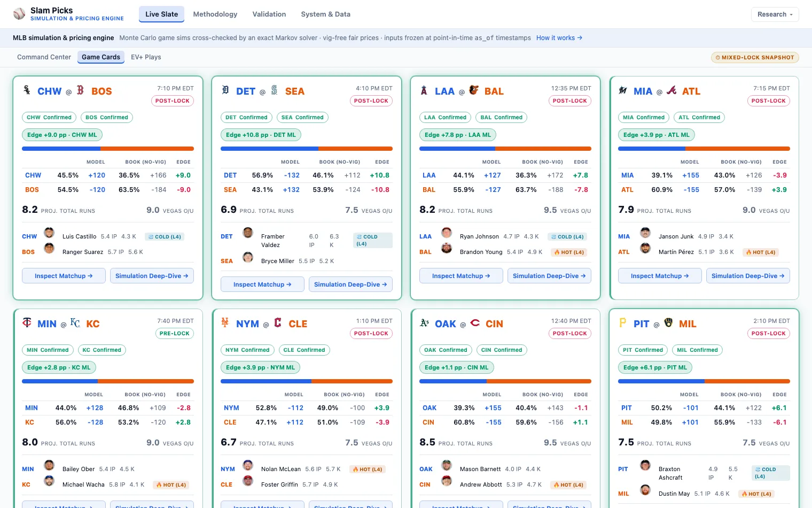Click the CLE team logo icon
Screen dimensions: 812x508
click(278, 322)
